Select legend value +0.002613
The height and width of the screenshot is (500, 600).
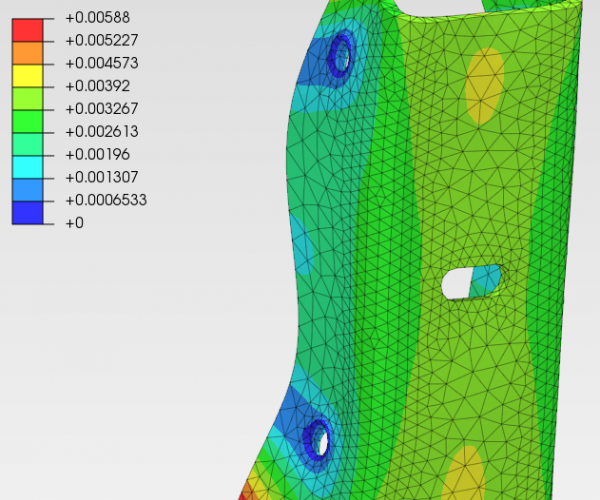pos(102,132)
